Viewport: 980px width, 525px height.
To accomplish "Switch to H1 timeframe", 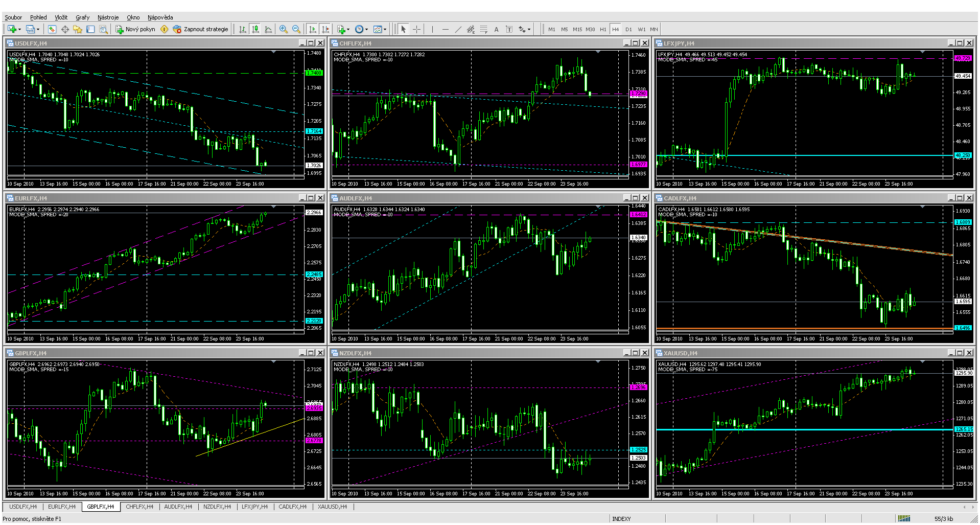I will (603, 30).
